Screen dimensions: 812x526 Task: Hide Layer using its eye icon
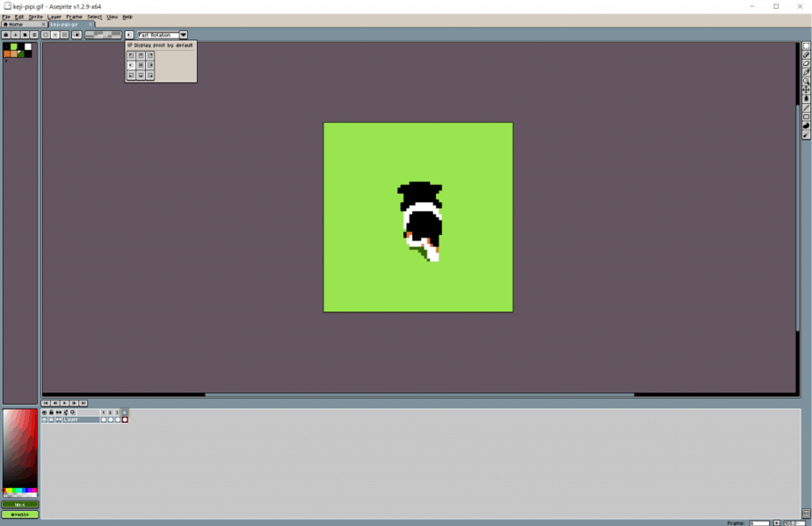click(44, 420)
